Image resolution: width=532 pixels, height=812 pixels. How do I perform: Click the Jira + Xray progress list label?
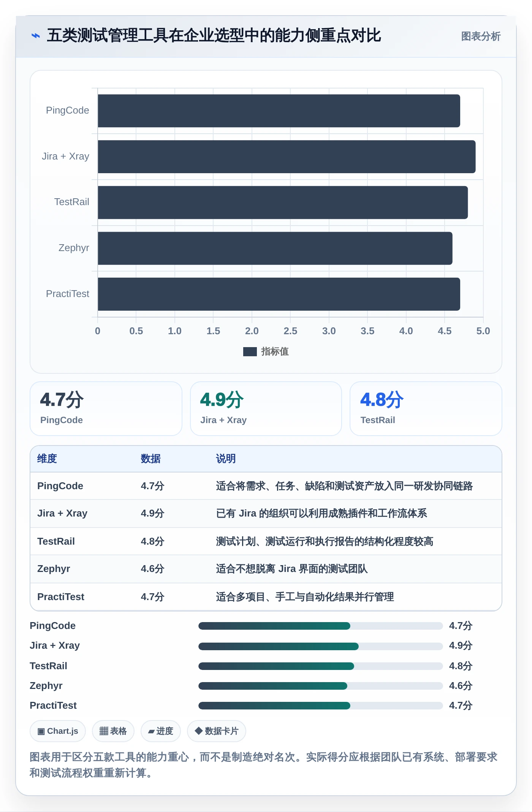pyautogui.click(x=55, y=646)
